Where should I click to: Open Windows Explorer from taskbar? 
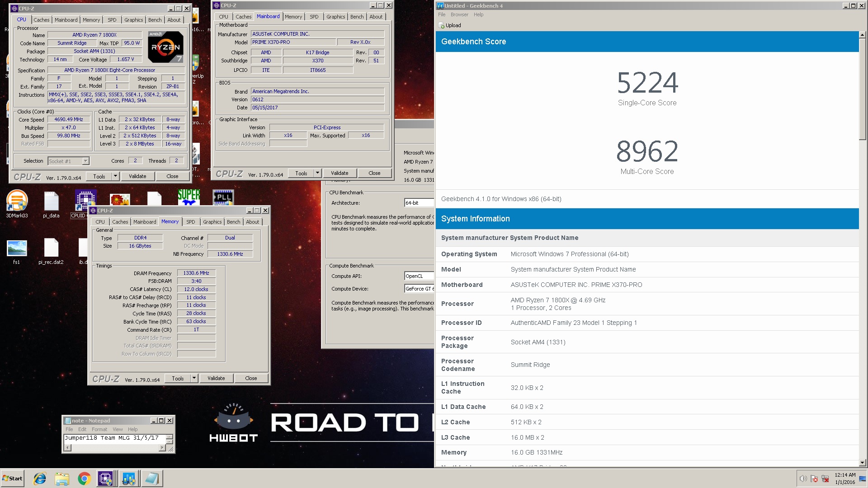[x=62, y=479]
